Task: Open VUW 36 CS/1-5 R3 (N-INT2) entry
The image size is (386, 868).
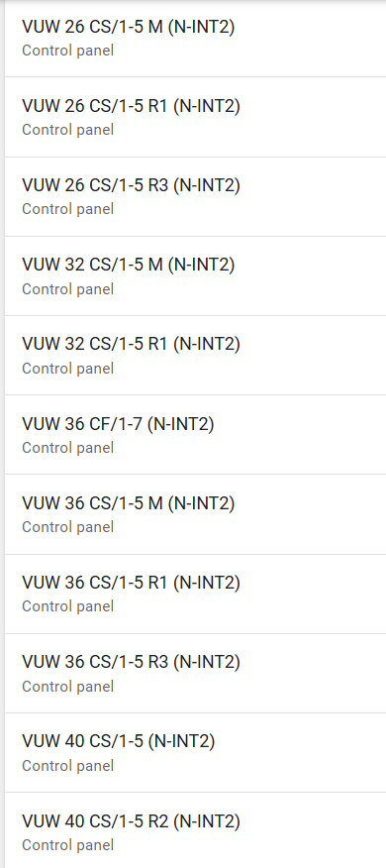Action: [195, 673]
